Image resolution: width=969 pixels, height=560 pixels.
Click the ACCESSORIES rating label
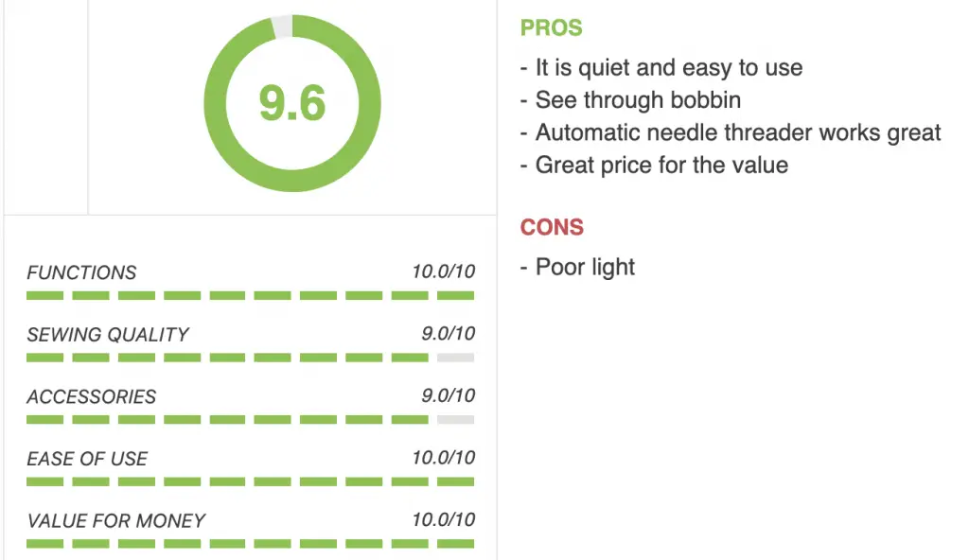(x=92, y=396)
